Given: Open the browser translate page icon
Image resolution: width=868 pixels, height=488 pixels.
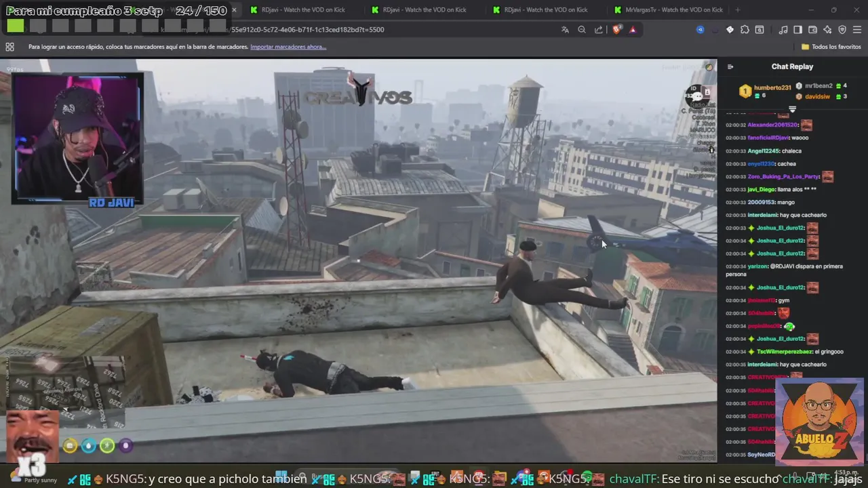Looking at the screenshot, I should point(565,30).
